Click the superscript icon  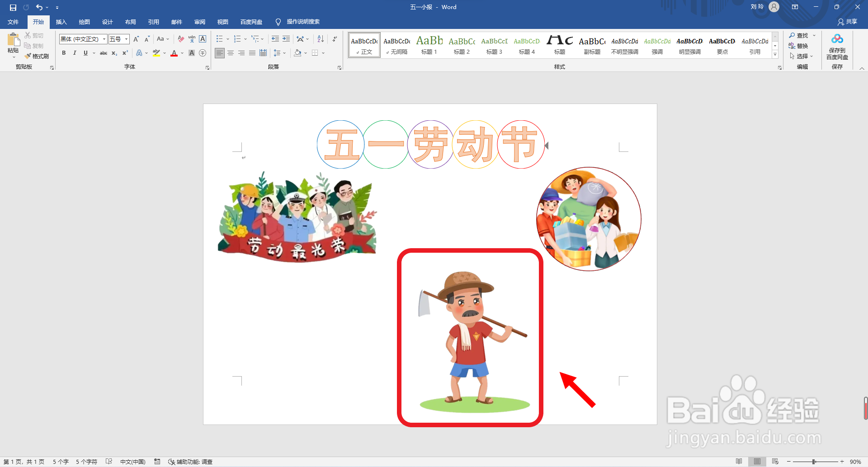125,53
